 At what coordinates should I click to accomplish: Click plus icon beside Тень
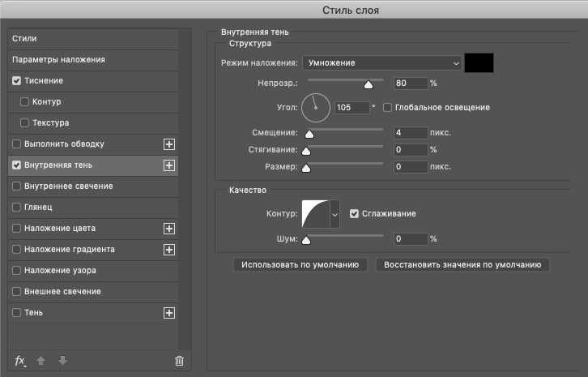[x=169, y=313]
